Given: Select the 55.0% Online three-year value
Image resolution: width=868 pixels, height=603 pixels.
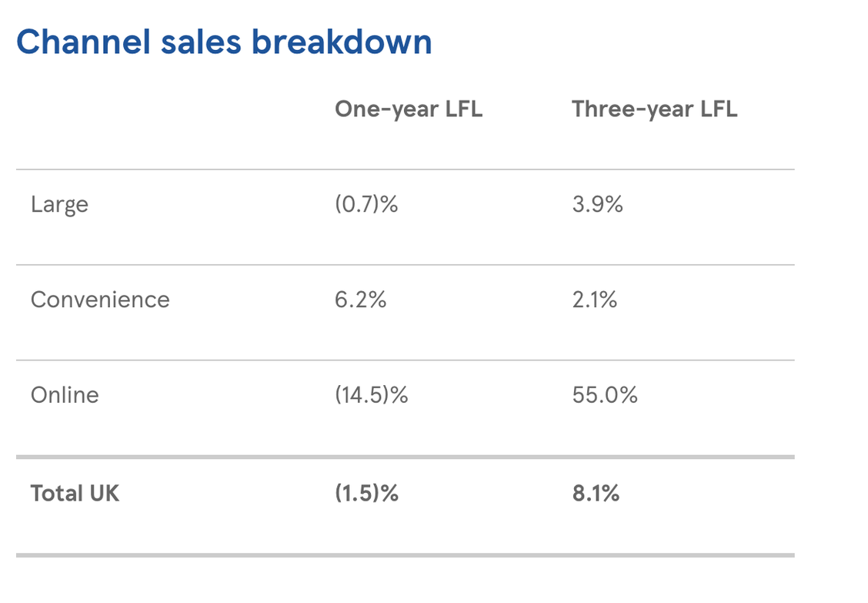Looking at the screenshot, I should pyautogui.click(x=605, y=395).
